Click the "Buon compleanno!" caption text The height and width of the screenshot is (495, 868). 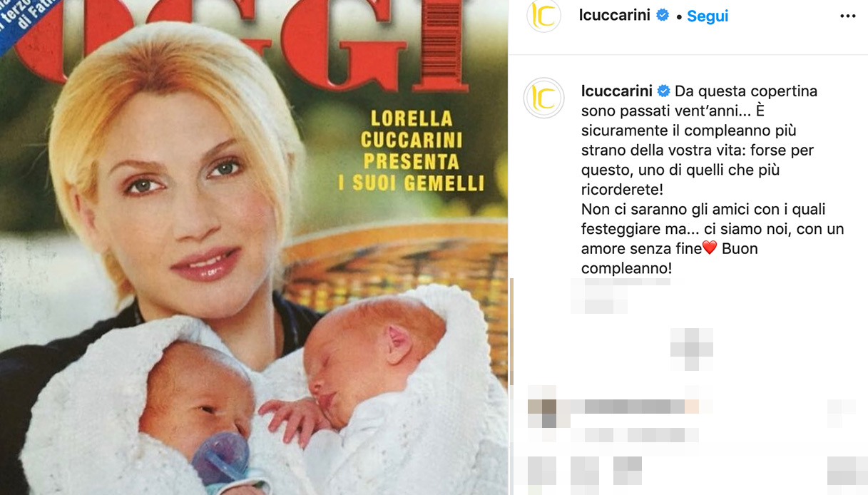pyautogui.click(x=670, y=259)
